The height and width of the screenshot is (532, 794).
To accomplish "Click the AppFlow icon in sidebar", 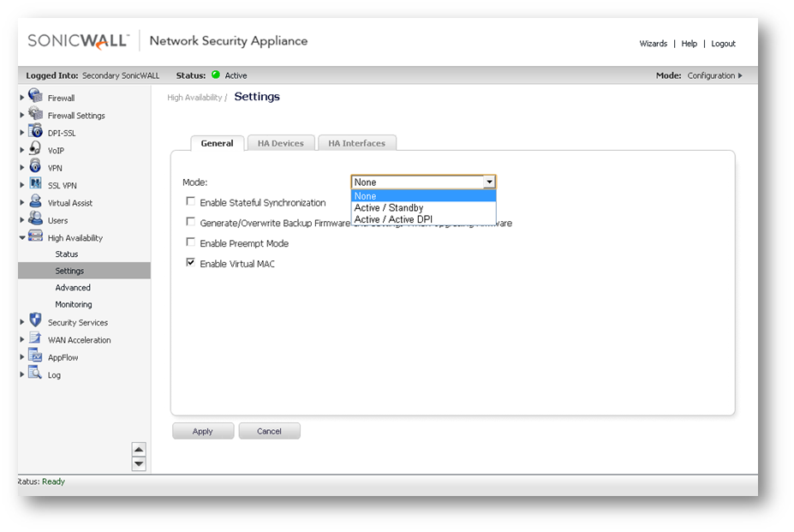I will (35, 356).
